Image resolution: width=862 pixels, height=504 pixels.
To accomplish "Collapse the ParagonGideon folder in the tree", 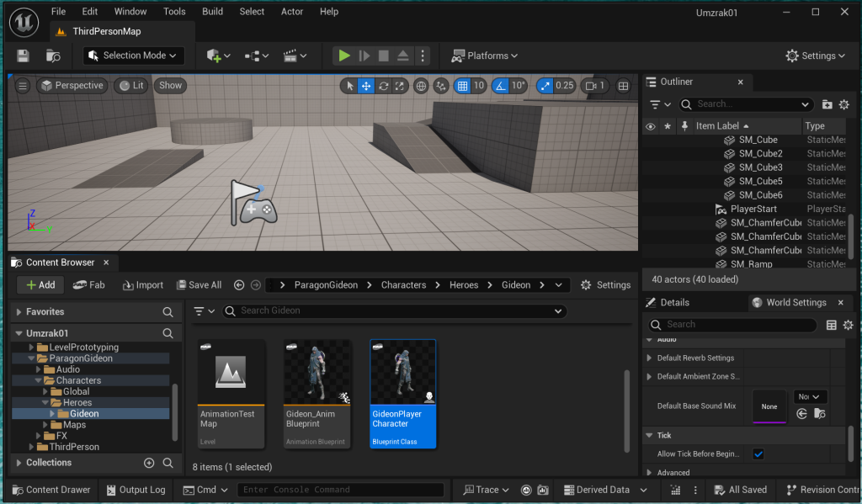I will point(31,358).
